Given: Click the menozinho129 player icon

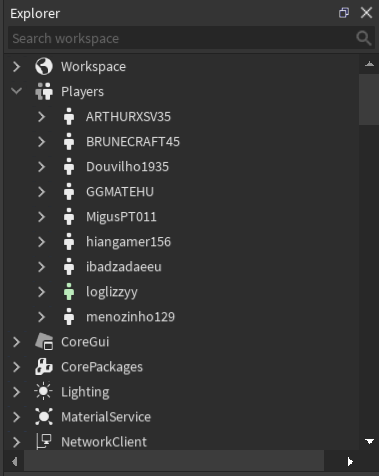Looking at the screenshot, I should pyautogui.click(x=69, y=316).
